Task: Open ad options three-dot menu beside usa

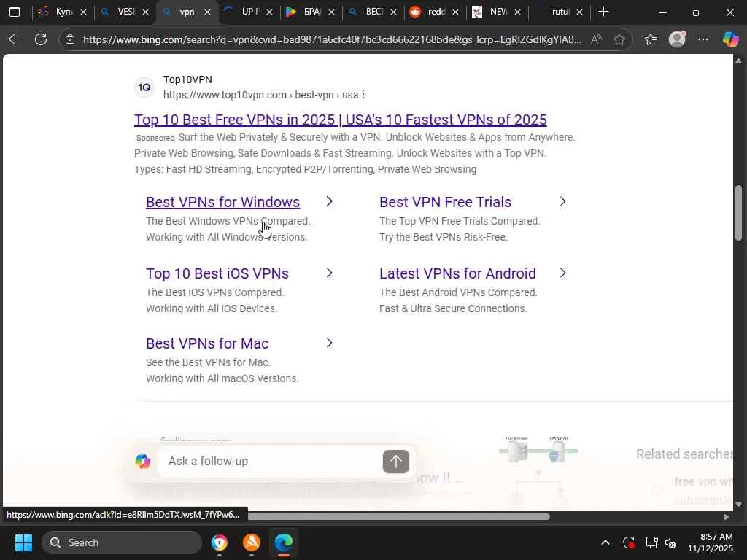Action: point(363,95)
